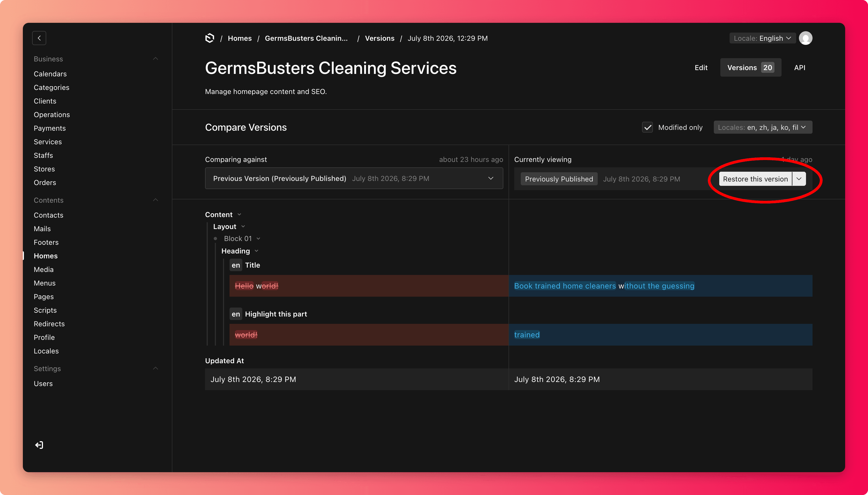The height and width of the screenshot is (495, 868).
Task: Open Locales in the sidebar
Action: (x=46, y=351)
